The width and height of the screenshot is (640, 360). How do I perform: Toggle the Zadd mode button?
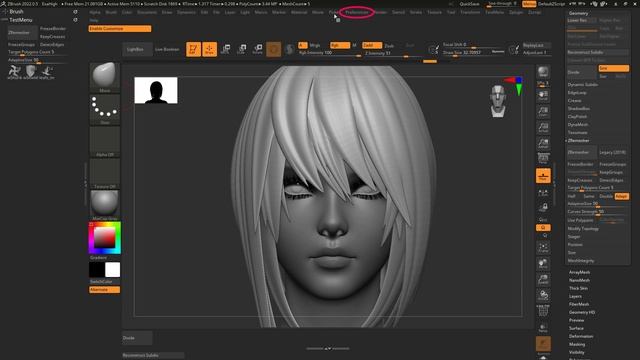372,45
